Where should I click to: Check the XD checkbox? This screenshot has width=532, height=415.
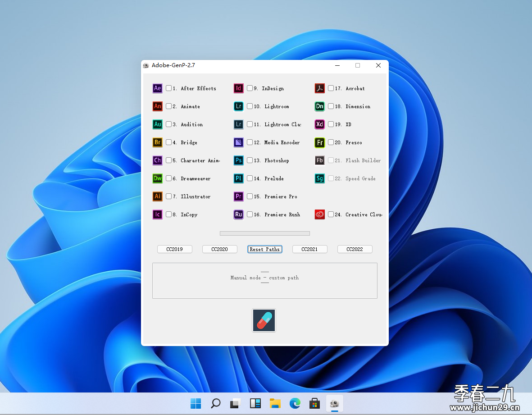pos(331,124)
